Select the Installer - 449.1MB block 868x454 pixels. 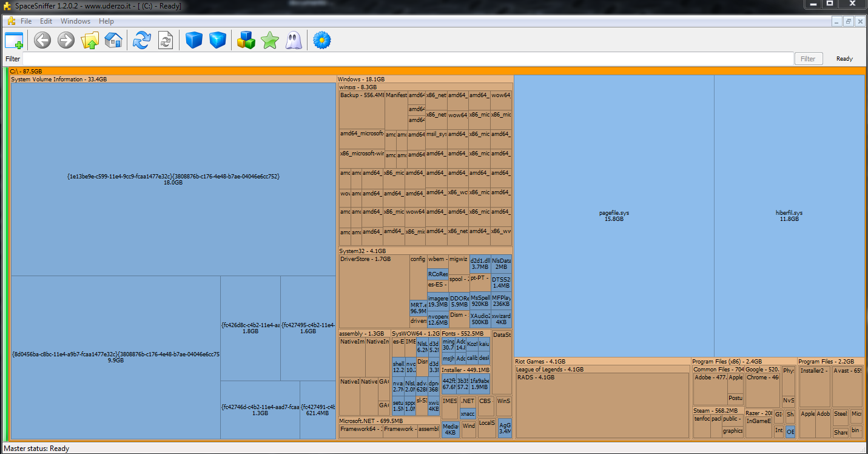coord(466,380)
